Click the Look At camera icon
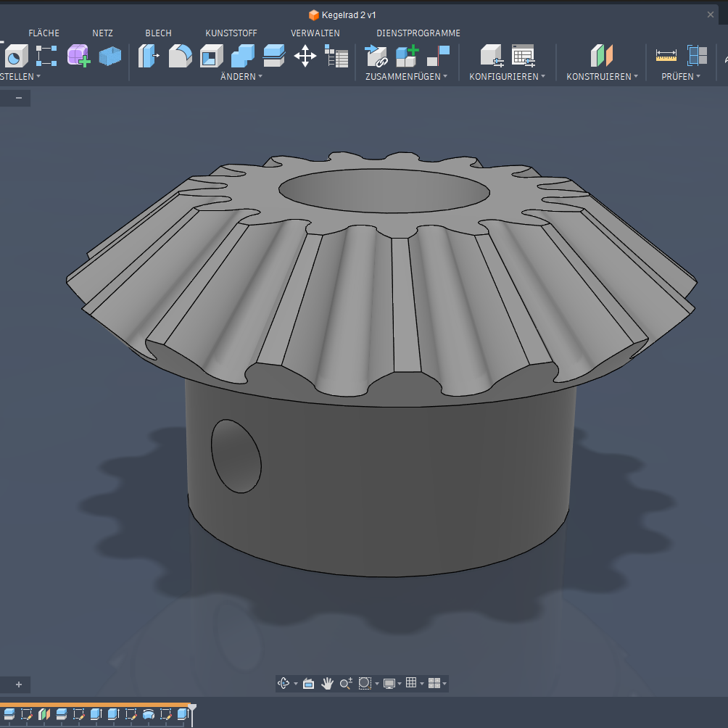 pyautogui.click(x=308, y=683)
